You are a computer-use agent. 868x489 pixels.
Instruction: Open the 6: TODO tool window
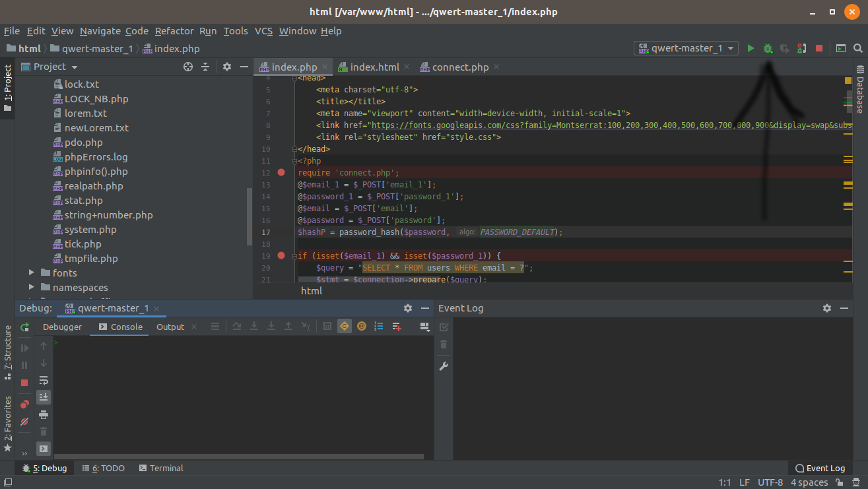click(103, 468)
